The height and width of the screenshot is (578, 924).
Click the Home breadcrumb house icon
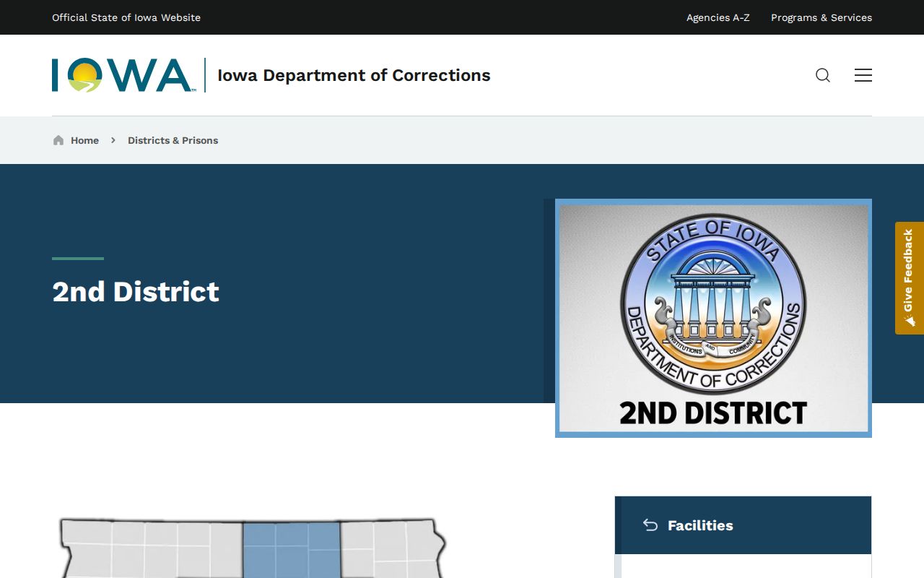click(x=58, y=140)
